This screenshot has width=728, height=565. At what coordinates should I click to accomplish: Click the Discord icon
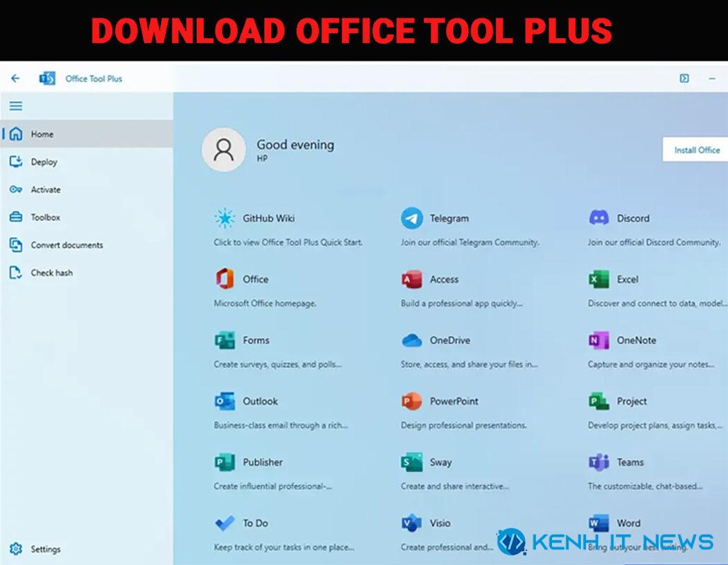point(599,218)
